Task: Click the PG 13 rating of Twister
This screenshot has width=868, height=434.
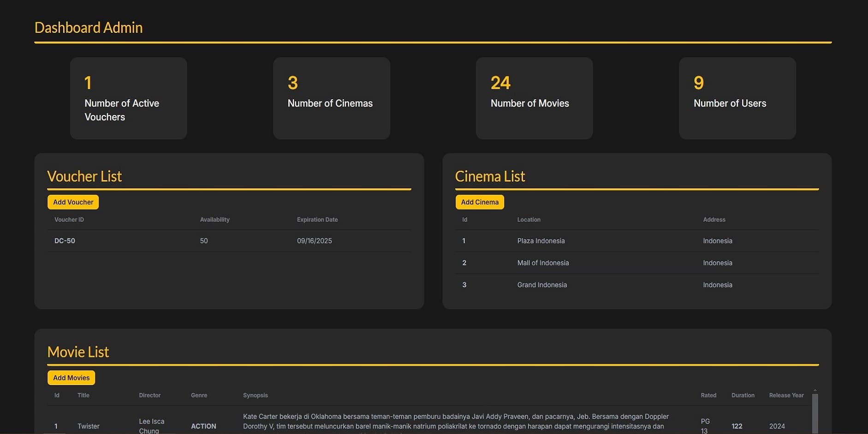Action: (705, 426)
